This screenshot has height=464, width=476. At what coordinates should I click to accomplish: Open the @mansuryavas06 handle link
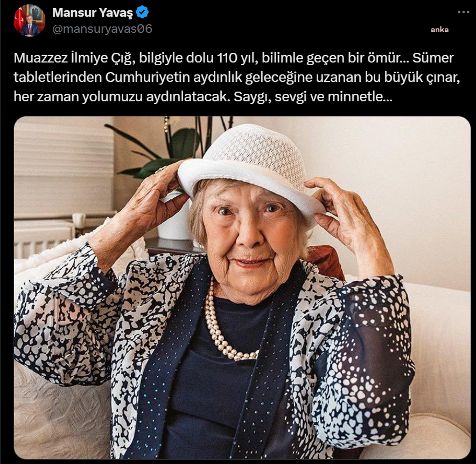pos(102,29)
